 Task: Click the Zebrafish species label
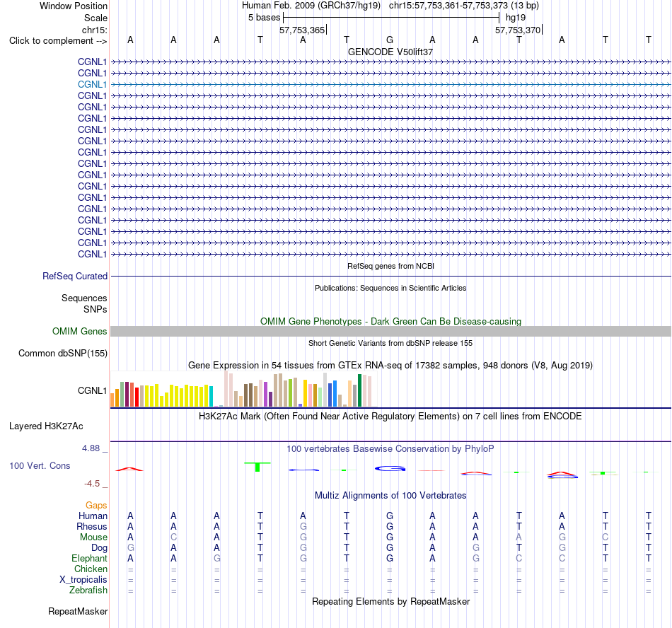(88, 590)
